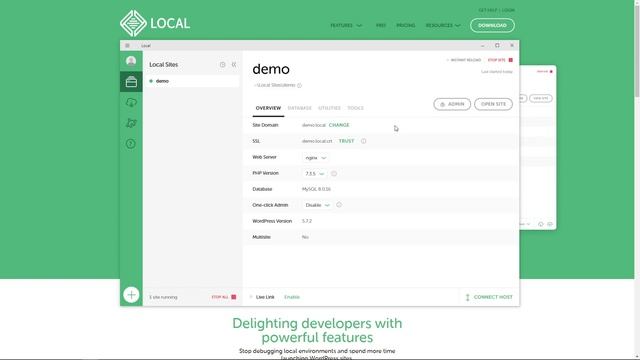Click the site path info icon

point(300,85)
